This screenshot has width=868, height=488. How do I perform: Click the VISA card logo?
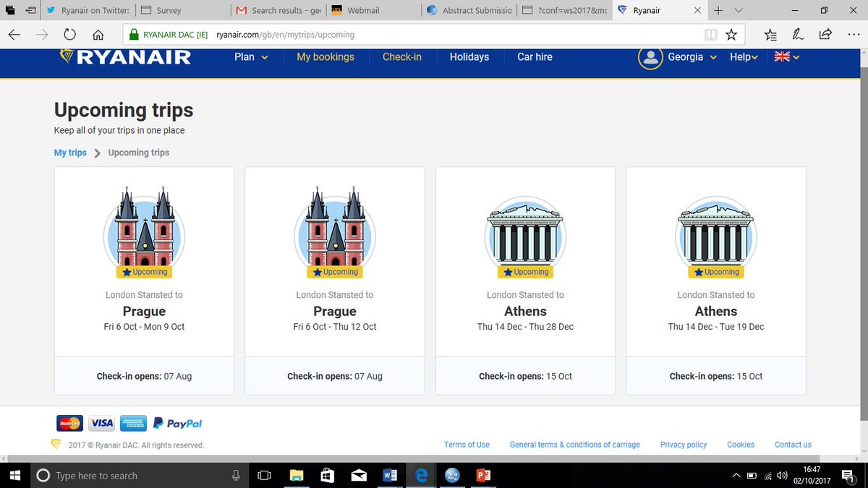102,424
